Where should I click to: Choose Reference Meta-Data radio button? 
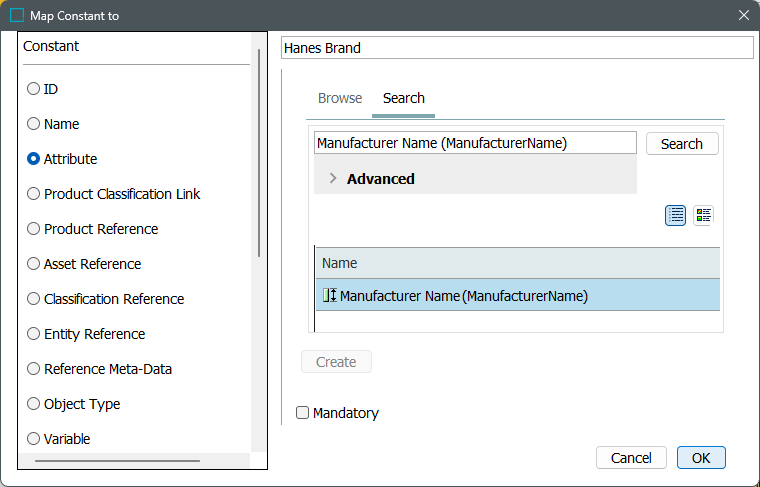[x=33, y=369]
